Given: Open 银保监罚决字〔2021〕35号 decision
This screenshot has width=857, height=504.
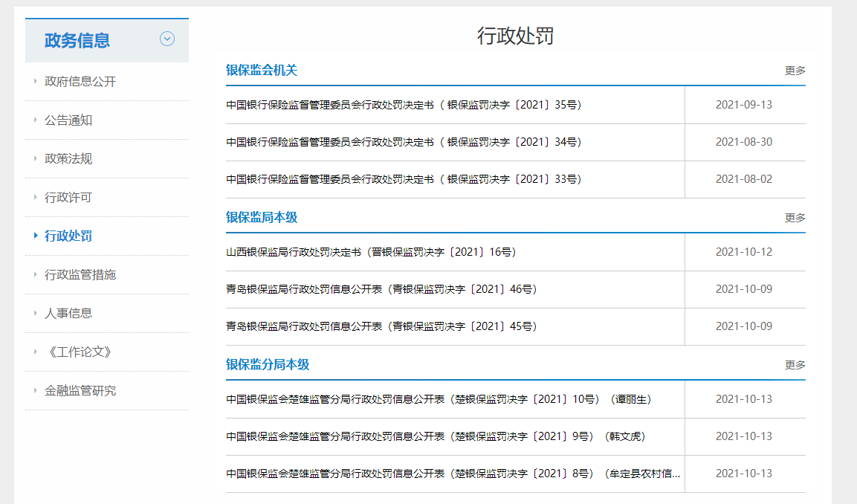Looking at the screenshot, I should point(404,105).
